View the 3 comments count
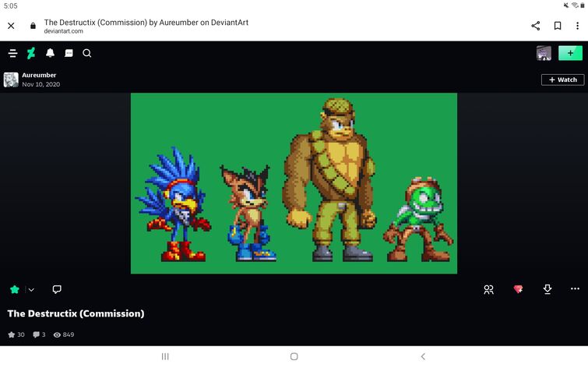 click(39, 334)
